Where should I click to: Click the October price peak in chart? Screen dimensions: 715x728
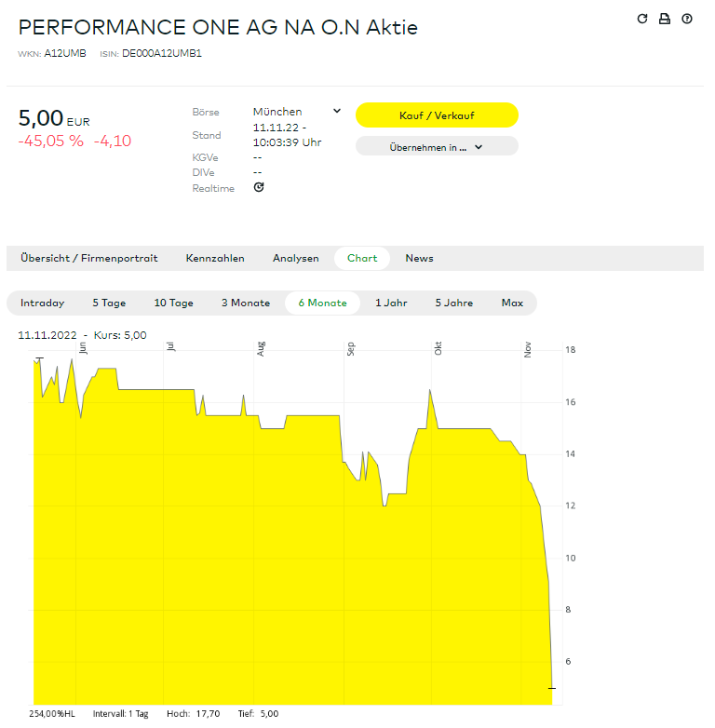(430, 391)
